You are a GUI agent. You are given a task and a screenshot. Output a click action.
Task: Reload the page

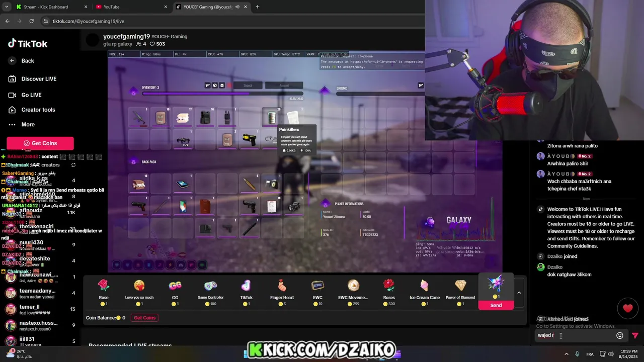[x=31, y=21]
